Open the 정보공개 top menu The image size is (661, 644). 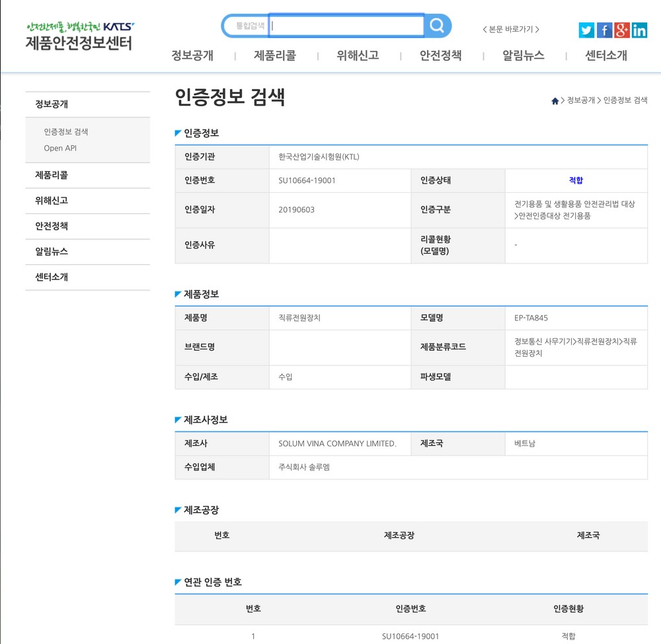pyautogui.click(x=192, y=55)
